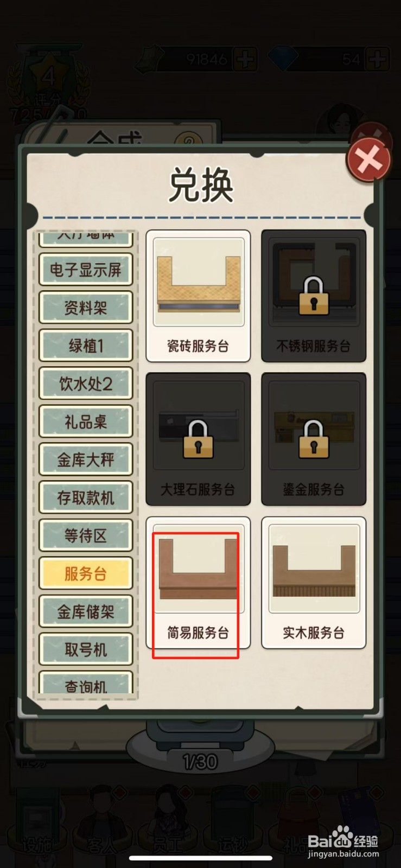401x868 pixels.
Task: Select highlighted 服务台 category
Action: tap(86, 573)
